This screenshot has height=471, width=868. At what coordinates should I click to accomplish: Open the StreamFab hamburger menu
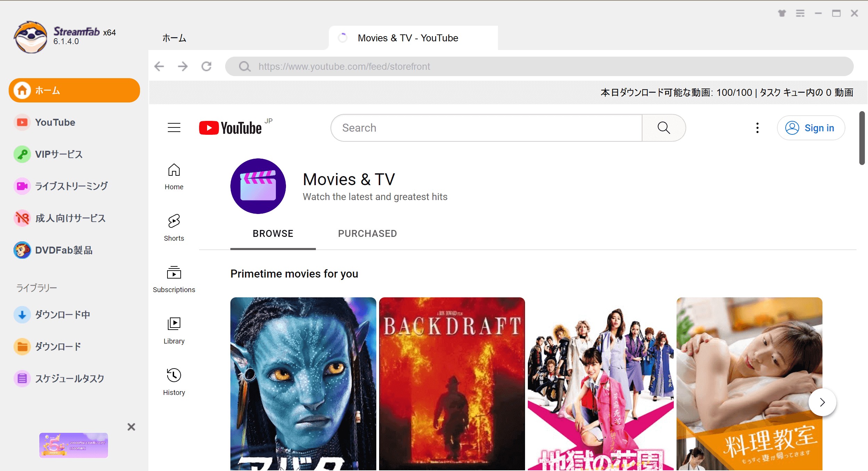pyautogui.click(x=800, y=13)
